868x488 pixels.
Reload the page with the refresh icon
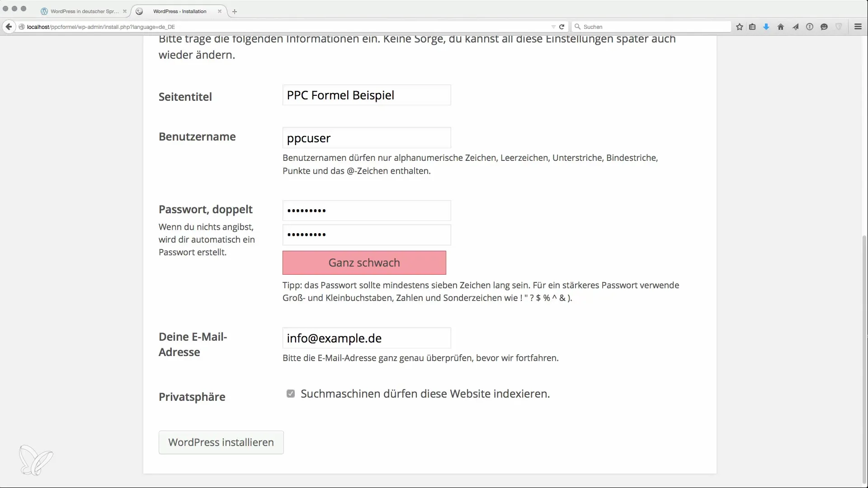(561, 27)
